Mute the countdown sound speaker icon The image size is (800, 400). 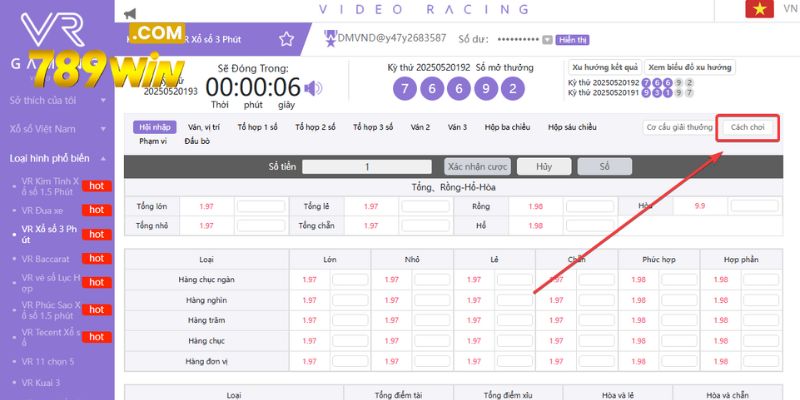[x=314, y=88]
